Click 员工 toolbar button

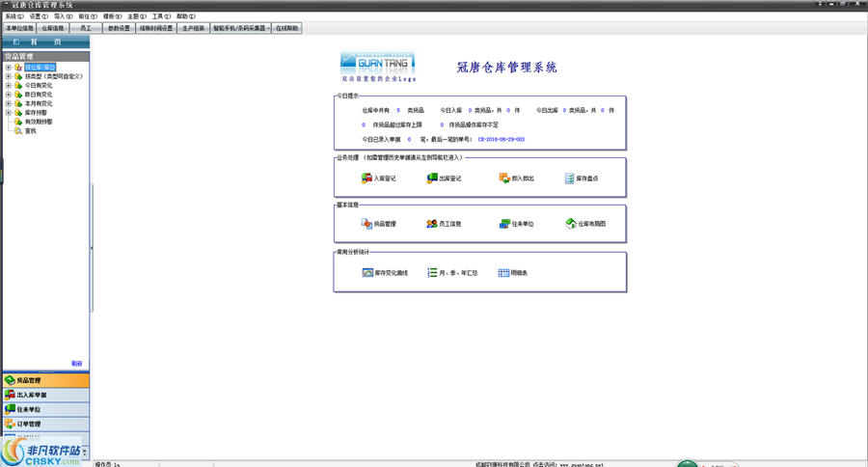coord(86,28)
